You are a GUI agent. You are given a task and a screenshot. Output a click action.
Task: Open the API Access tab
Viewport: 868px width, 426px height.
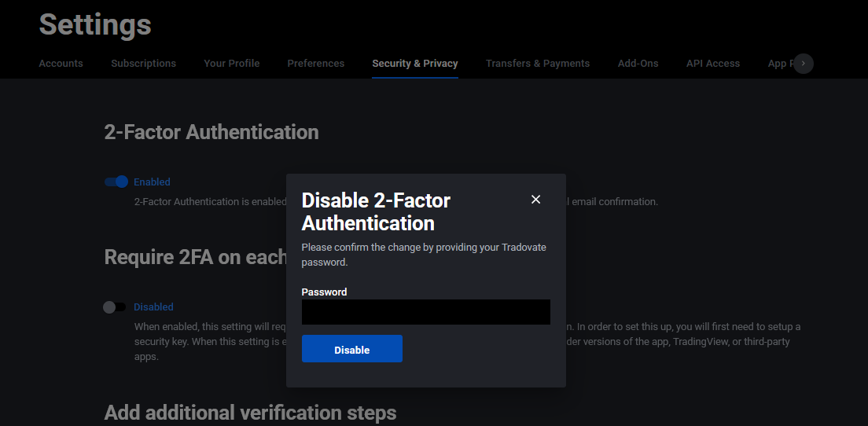click(x=713, y=63)
